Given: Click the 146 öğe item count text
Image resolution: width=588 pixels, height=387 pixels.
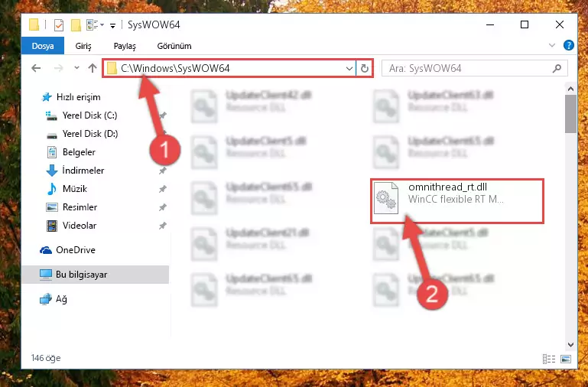Looking at the screenshot, I should [46, 358].
